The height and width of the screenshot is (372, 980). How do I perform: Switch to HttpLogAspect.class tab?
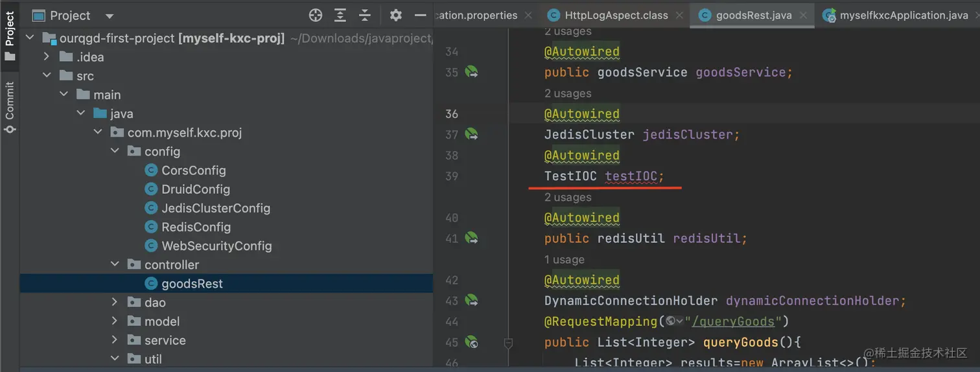[616, 16]
